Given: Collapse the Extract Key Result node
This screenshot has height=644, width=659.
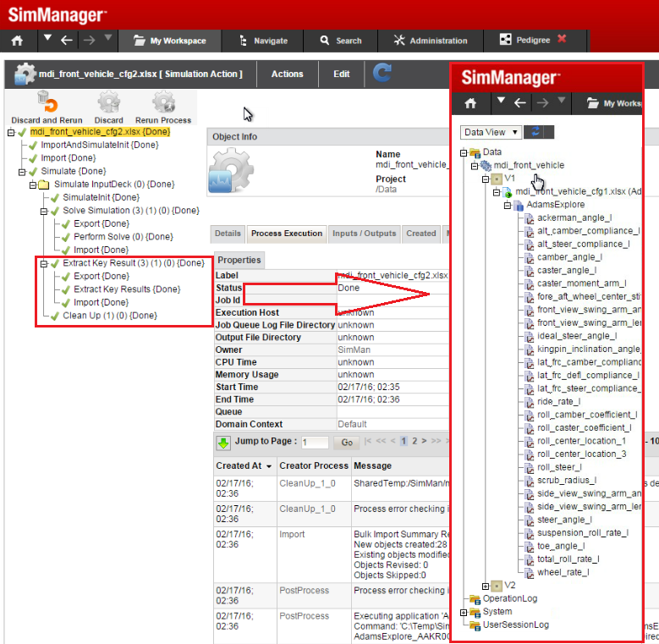Looking at the screenshot, I should point(44,263).
